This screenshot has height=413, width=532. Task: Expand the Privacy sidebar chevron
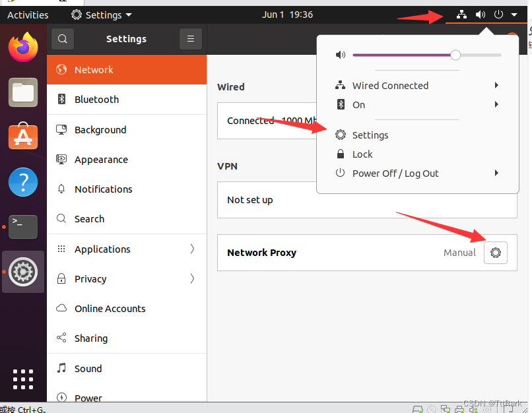[192, 278]
